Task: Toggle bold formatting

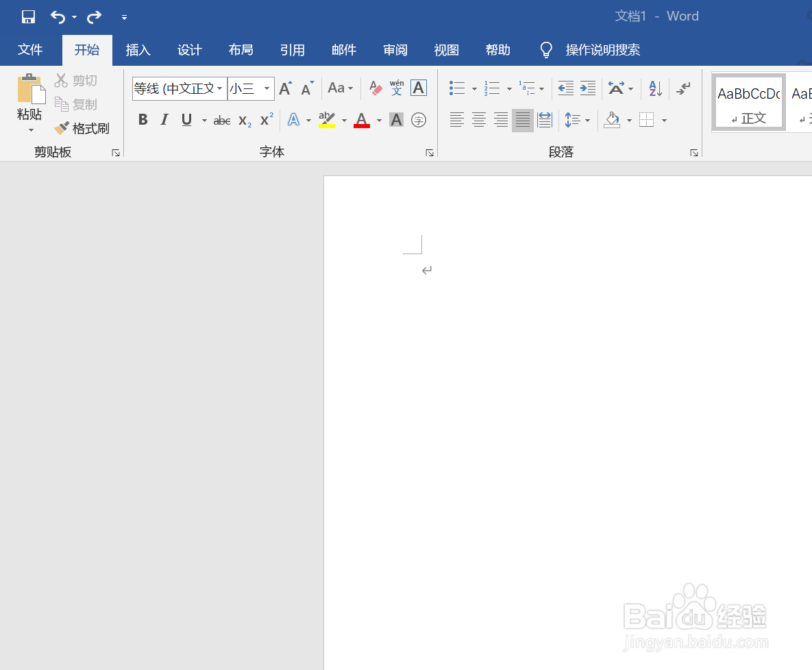Action: tap(143, 120)
